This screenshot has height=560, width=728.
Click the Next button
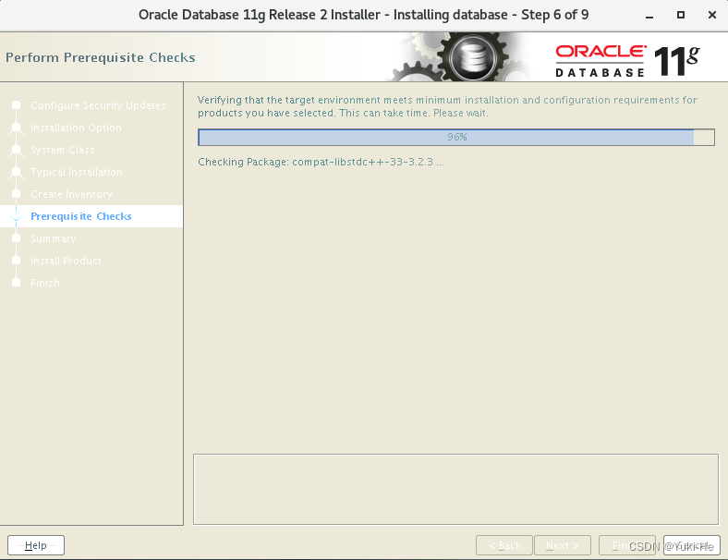563,545
